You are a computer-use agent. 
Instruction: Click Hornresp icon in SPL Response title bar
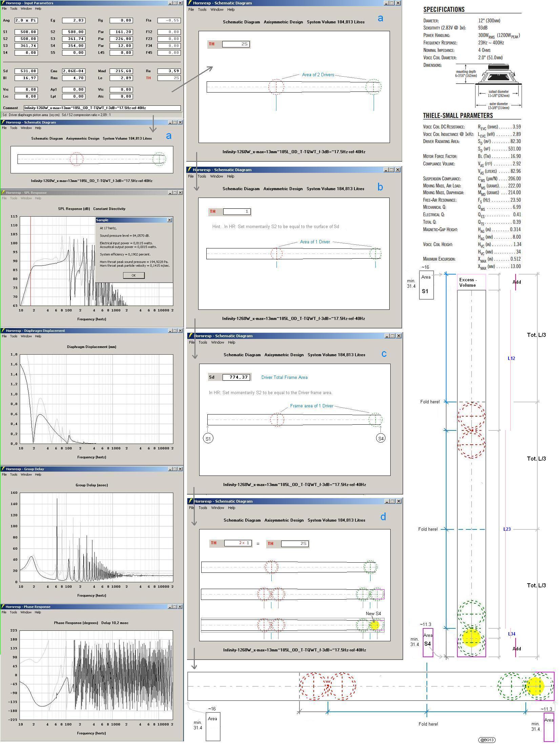[x=3, y=193]
